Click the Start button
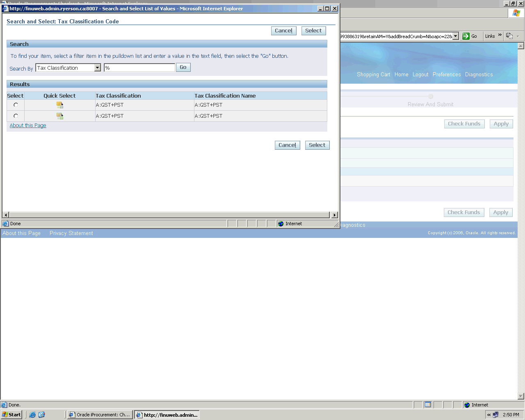Image resolution: width=525 pixels, height=420 pixels. coord(11,415)
